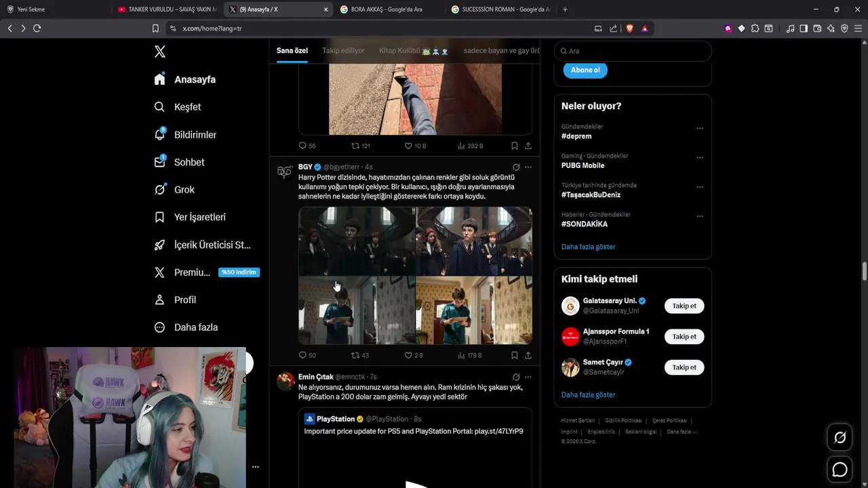Viewport: 868px width, 488px height.
Task: Reply to BGY Harry Potter post
Action: pos(302,355)
